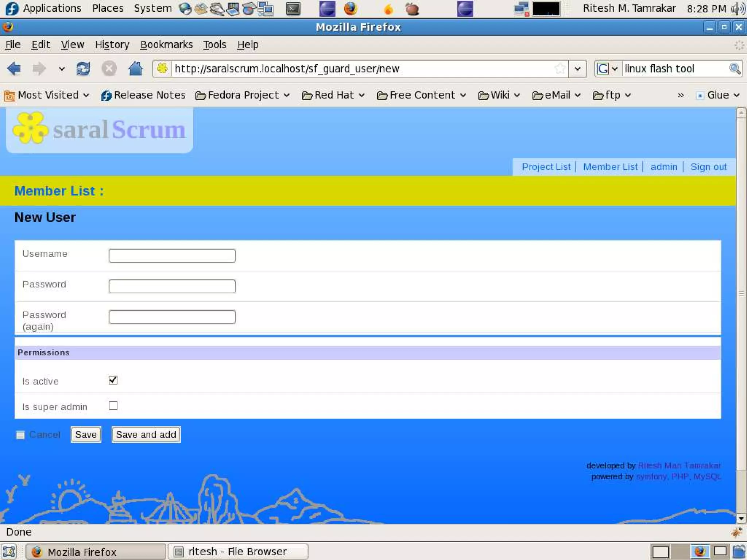This screenshot has width=747, height=560.
Task: Open the terminal launcher in top panel
Action: (x=293, y=9)
